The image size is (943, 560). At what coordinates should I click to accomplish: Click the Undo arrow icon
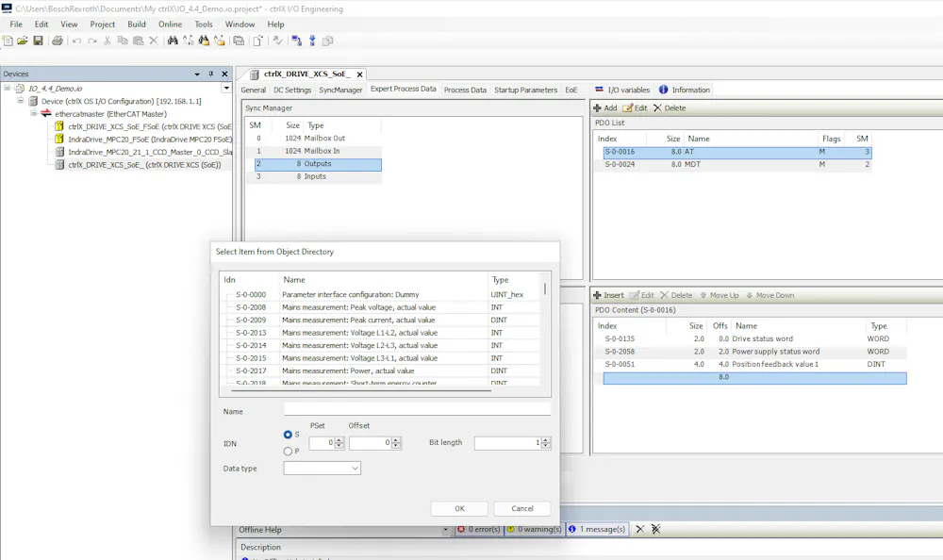click(x=76, y=41)
